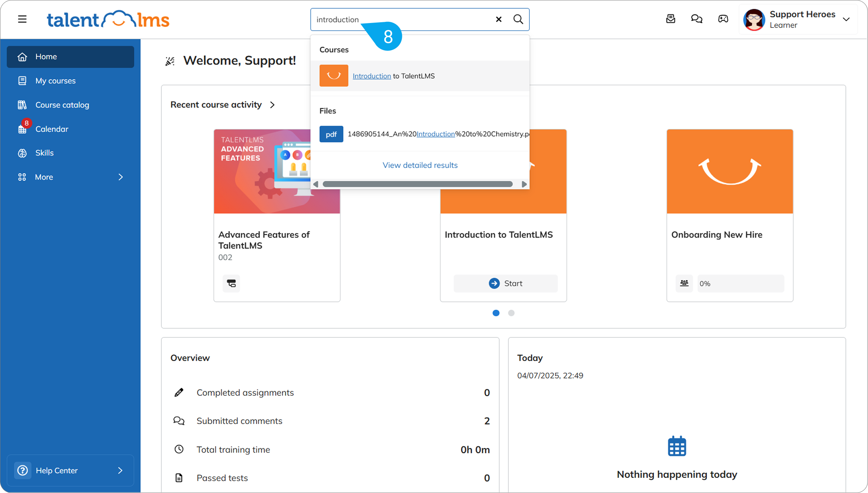Click the instructor-led icon on Advanced Features card
868x493 pixels.
231,283
